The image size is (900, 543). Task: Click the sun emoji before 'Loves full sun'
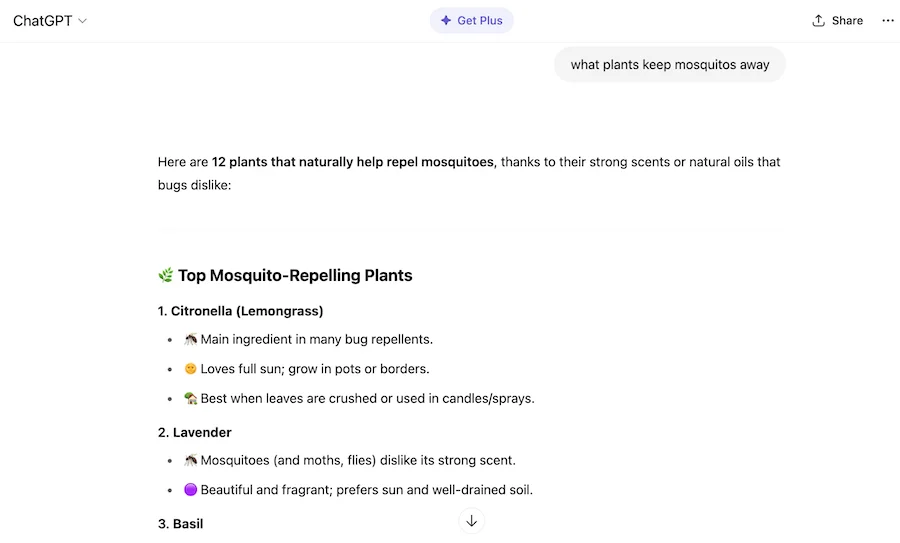191,368
